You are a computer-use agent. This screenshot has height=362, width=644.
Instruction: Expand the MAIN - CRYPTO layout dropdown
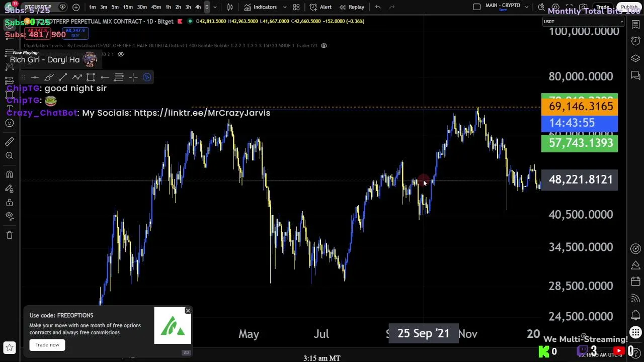[x=527, y=7]
